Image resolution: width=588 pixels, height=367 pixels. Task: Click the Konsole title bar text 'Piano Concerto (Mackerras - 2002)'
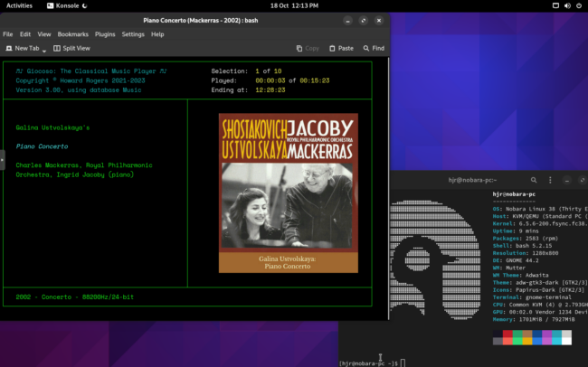(x=191, y=21)
